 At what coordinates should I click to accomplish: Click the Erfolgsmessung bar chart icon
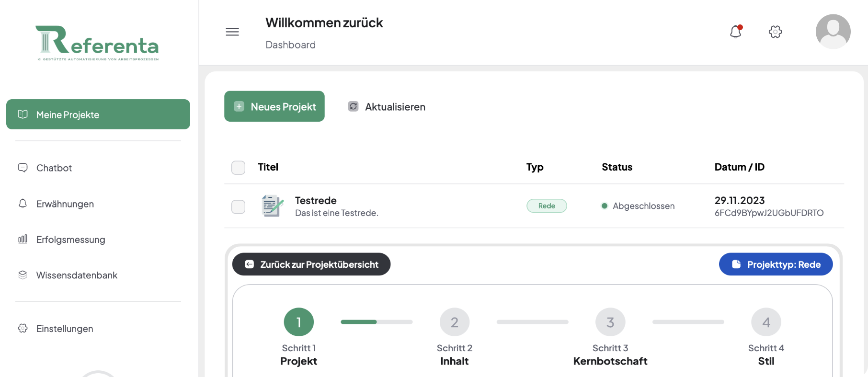click(x=23, y=239)
